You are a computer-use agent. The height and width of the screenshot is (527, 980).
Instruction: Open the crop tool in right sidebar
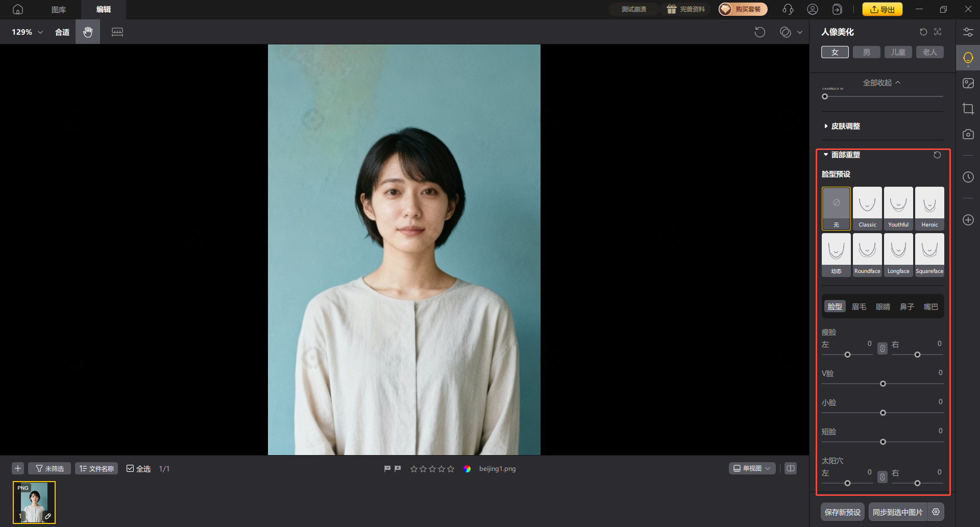tap(968, 109)
